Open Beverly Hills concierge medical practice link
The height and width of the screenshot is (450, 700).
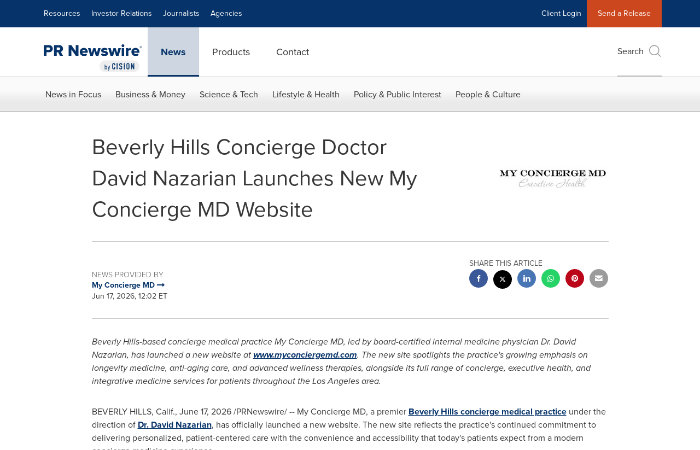487,412
